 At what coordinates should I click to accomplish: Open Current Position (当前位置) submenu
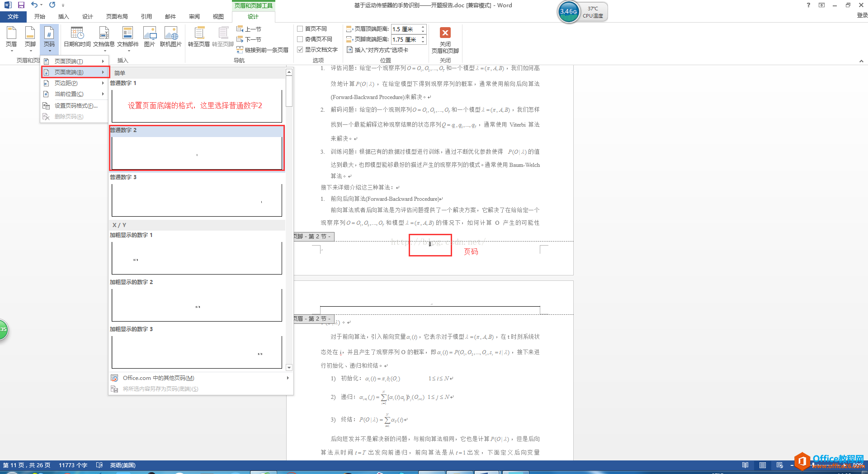(x=75, y=94)
